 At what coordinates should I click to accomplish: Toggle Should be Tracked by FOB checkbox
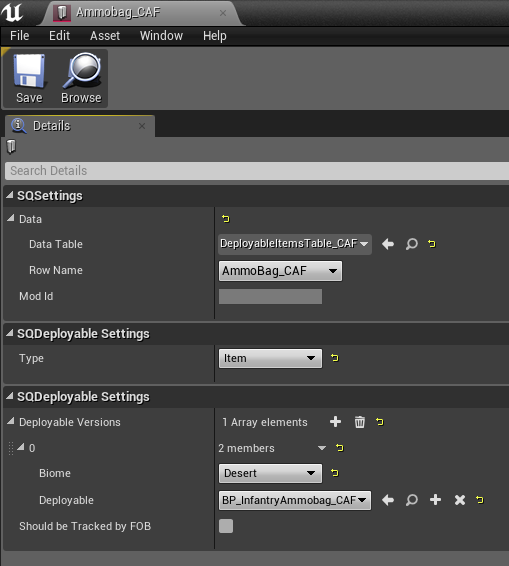tap(226, 526)
